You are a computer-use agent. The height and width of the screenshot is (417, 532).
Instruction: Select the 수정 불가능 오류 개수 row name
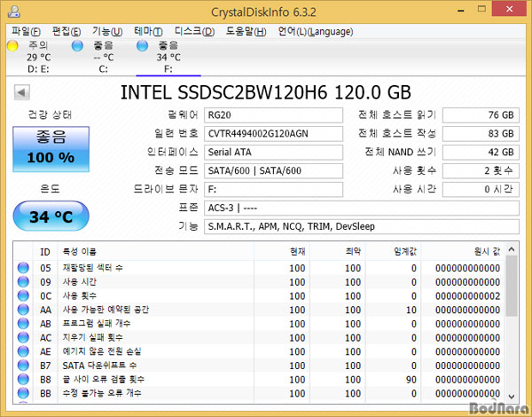coord(101,393)
